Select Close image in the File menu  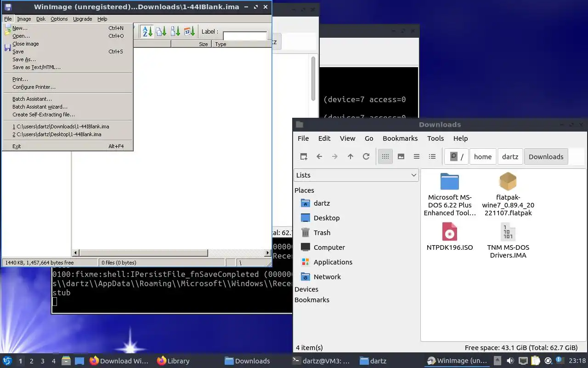[x=68, y=44]
